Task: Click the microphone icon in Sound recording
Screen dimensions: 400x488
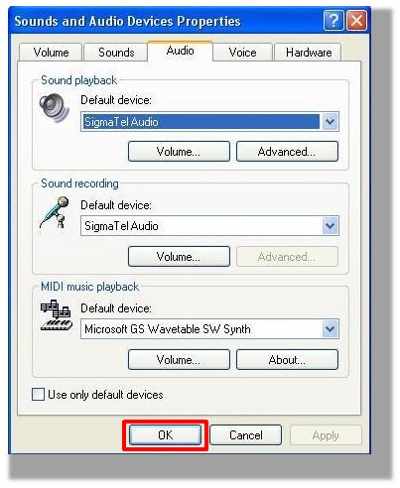Action: point(55,212)
